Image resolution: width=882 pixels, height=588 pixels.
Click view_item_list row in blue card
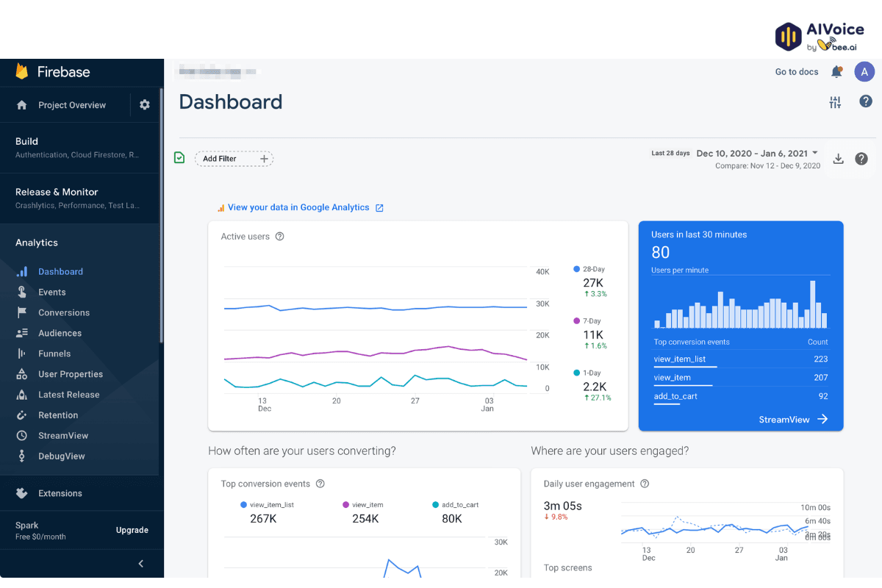pos(741,359)
